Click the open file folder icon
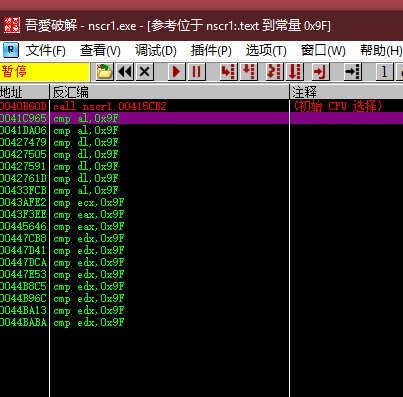The height and width of the screenshot is (397, 403). point(104,71)
